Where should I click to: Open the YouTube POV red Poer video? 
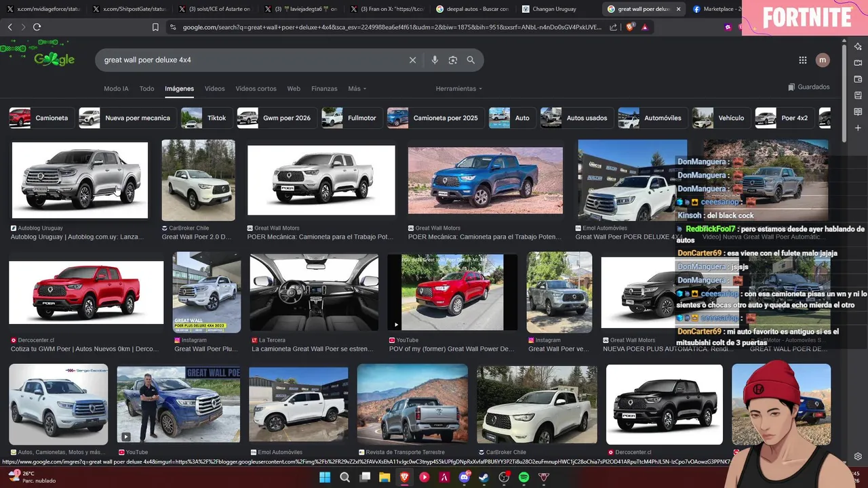(452, 292)
